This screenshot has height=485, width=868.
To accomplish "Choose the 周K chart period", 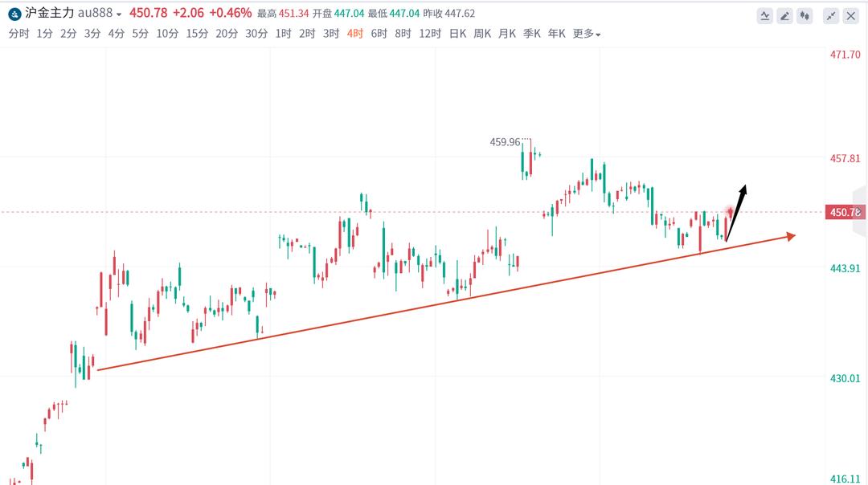I will click(482, 34).
